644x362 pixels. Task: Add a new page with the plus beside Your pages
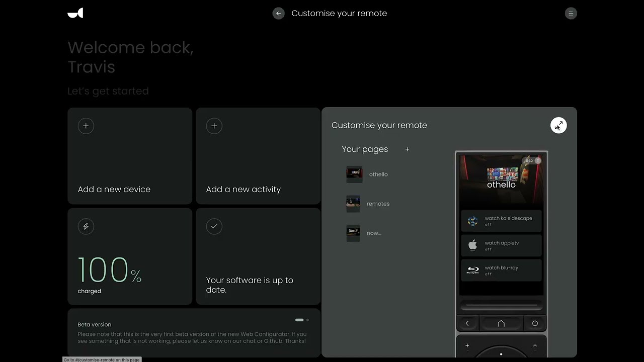[407, 149]
